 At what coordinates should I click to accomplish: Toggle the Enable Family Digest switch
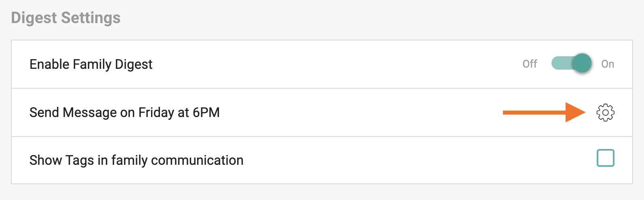[572, 64]
